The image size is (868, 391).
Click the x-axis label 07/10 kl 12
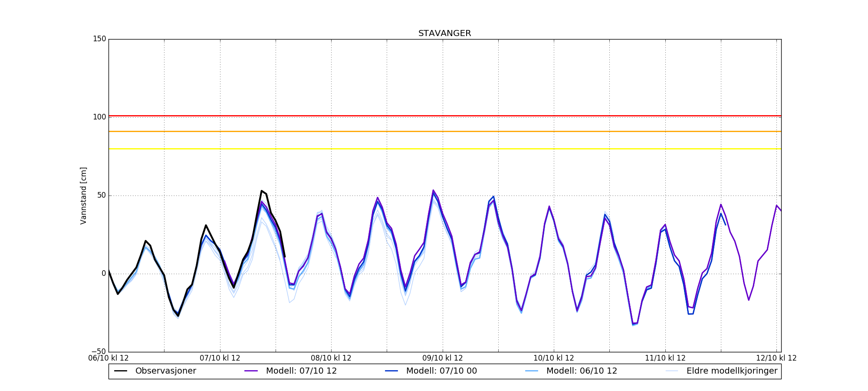pyautogui.click(x=220, y=358)
